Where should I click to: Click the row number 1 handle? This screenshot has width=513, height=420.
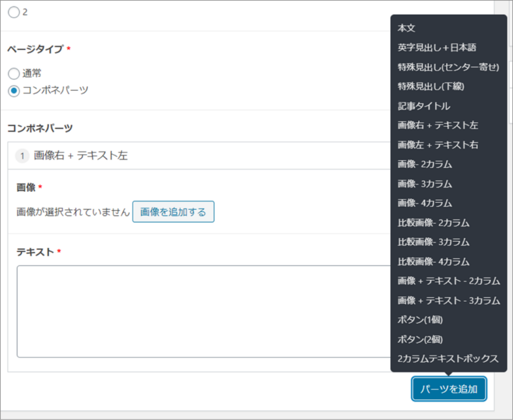[23, 156]
